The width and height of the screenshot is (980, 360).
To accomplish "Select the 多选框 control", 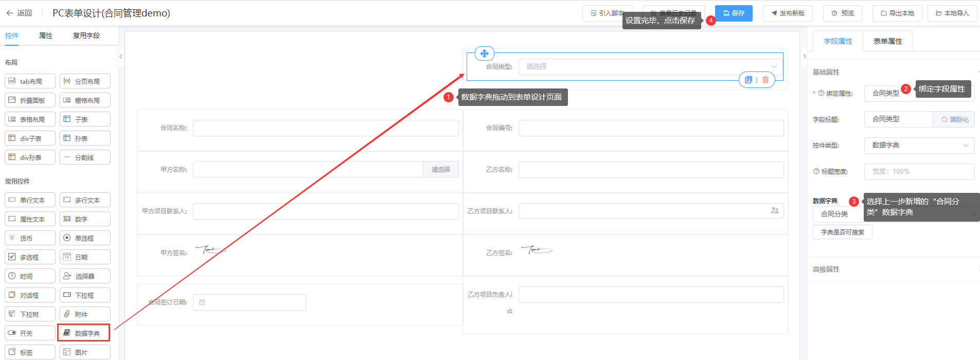I will 30,257.
